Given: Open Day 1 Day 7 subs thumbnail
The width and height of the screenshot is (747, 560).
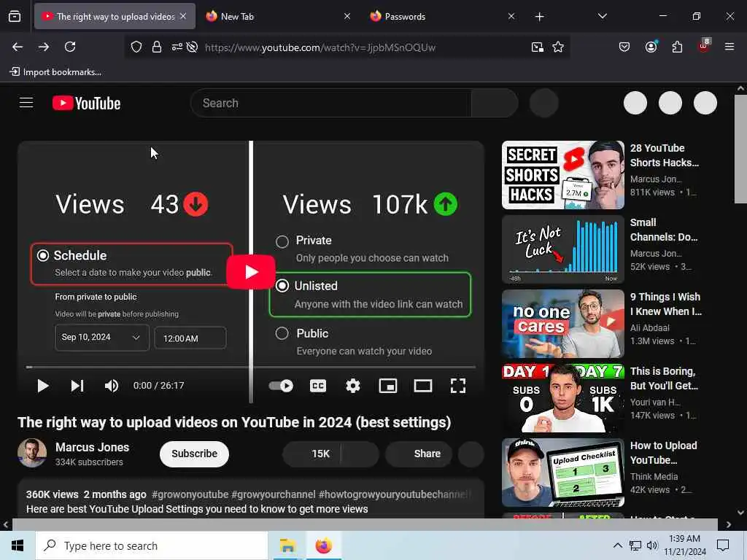Looking at the screenshot, I should [x=562, y=398].
